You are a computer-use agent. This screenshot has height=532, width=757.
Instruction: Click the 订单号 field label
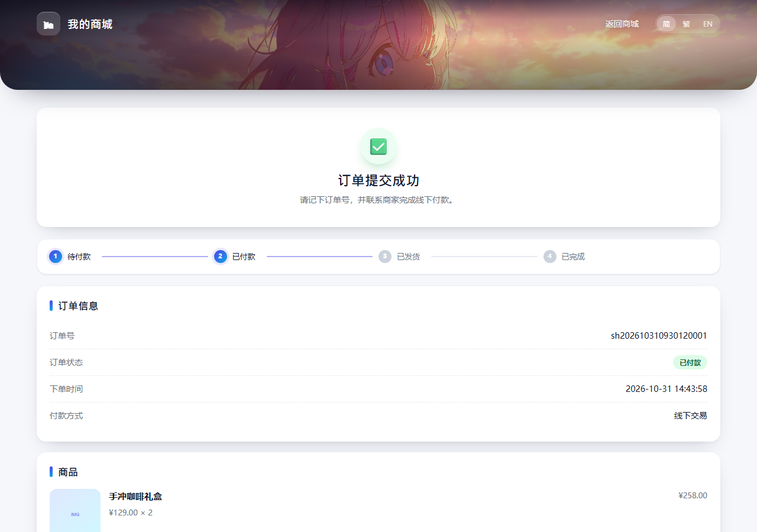coord(62,336)
